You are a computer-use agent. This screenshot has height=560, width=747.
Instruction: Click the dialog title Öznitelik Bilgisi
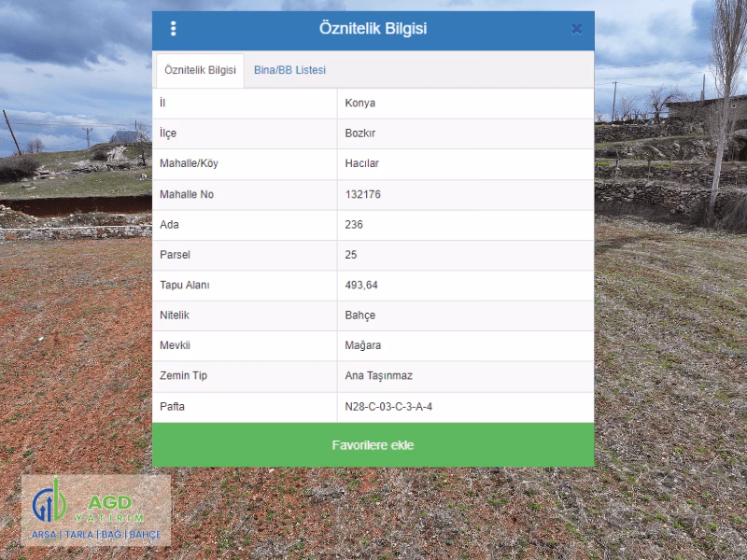tap(373, 29)
